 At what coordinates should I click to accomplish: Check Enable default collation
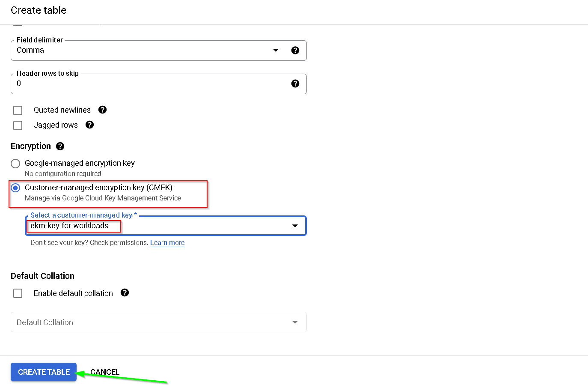click(18, 293)
